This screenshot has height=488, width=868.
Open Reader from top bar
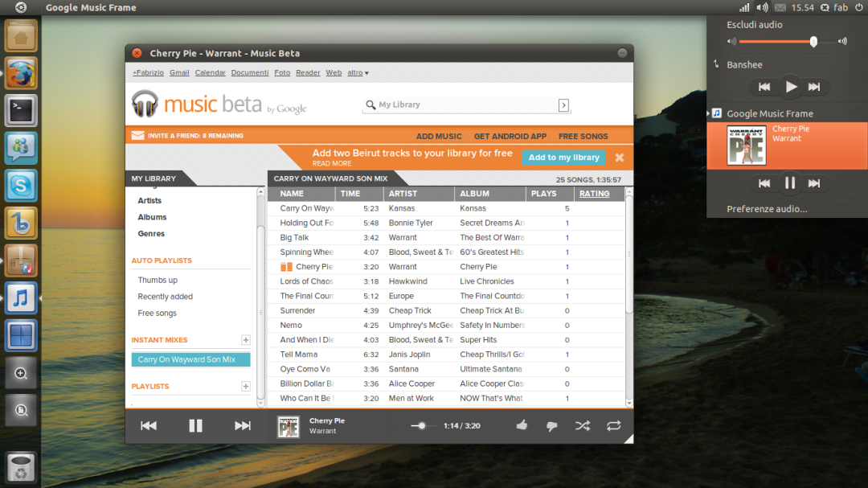(308, 72)
